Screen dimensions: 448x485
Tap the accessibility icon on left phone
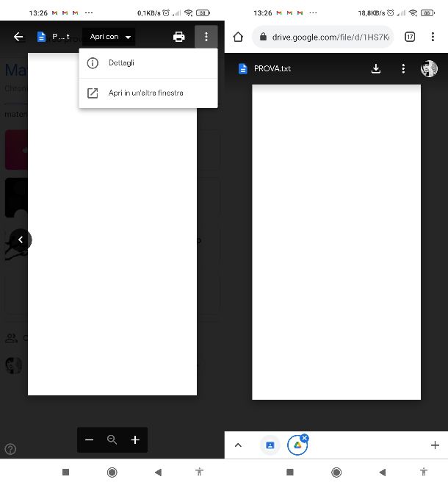[200, 472]
